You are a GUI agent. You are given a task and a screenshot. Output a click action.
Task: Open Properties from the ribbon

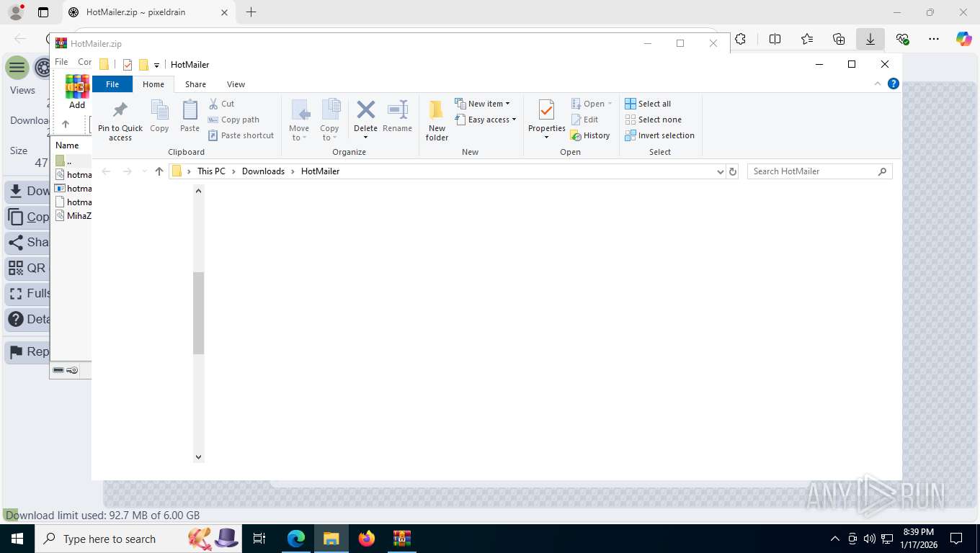click(x=547, y=116)
